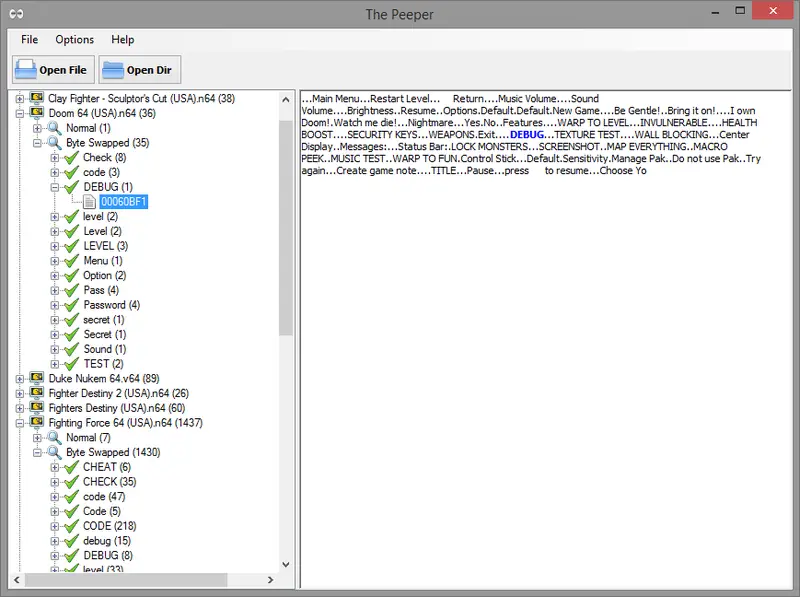Click the checkmark icon beside debug (15)
Image resolution: width=800 pixels, height=597 pixels.
click(x=71, y=541)
